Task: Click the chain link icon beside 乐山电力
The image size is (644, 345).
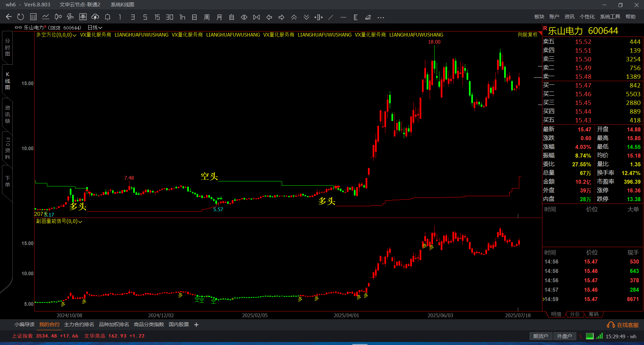Action: tap(18, 27)
